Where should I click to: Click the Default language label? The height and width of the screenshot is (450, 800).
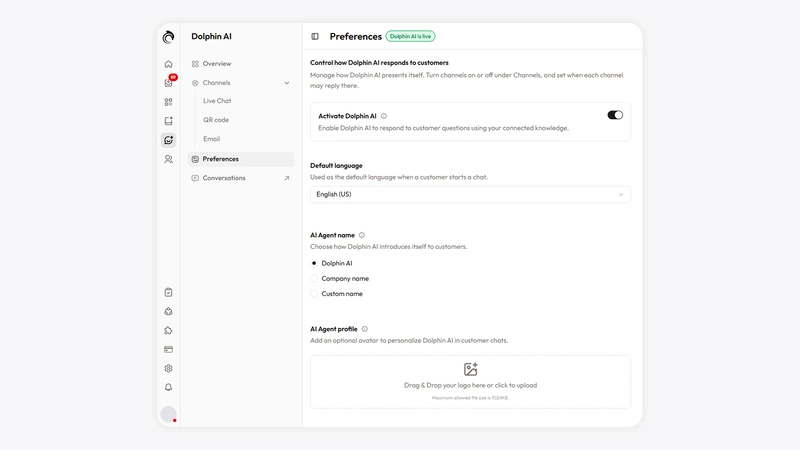(336, 166)
